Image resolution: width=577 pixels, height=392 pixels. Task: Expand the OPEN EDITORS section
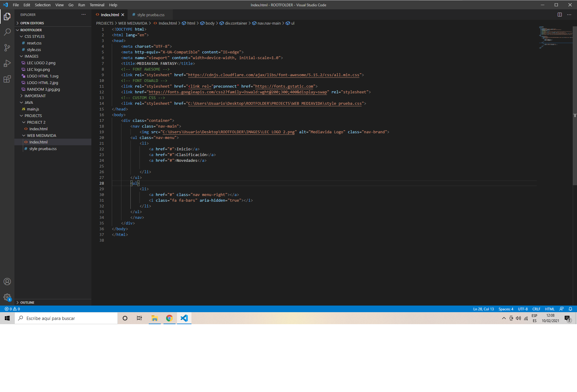pos(32,23)
